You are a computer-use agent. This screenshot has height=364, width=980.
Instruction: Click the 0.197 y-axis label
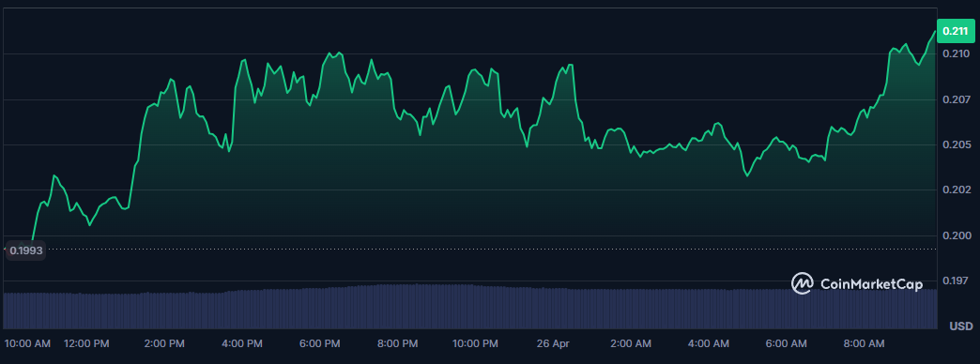point(957,281)
